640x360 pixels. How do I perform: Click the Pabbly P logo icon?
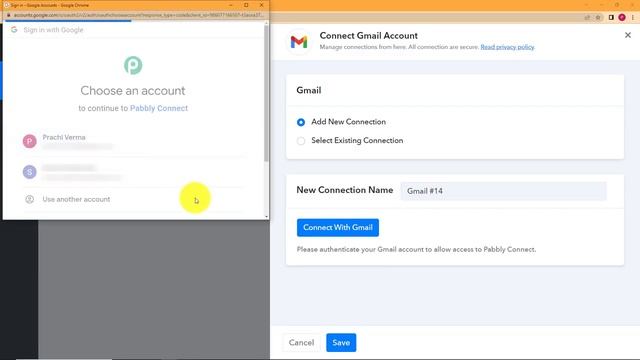133,65
